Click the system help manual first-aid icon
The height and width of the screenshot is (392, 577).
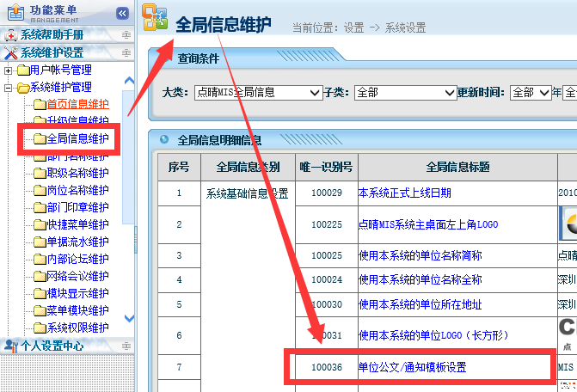click(10, 35)
